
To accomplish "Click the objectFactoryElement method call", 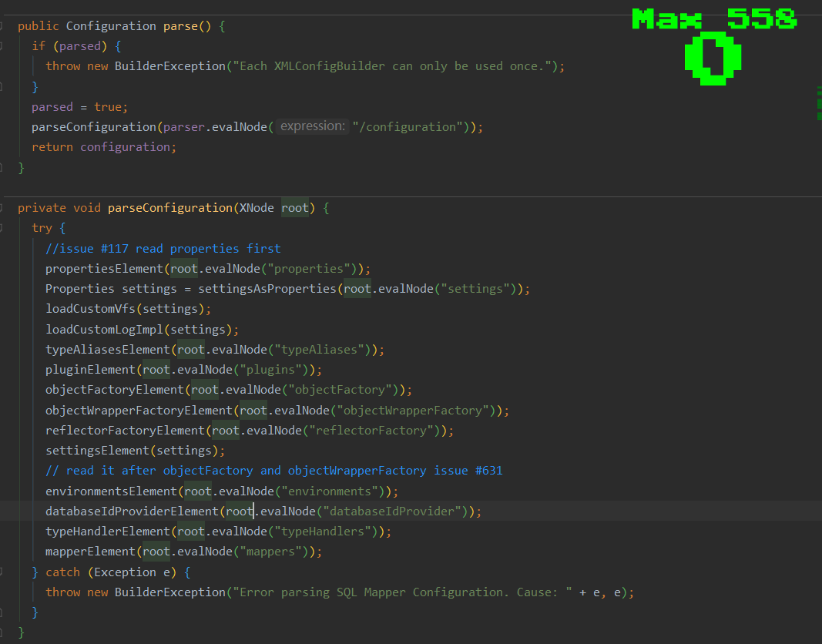I will click(115, 390).
